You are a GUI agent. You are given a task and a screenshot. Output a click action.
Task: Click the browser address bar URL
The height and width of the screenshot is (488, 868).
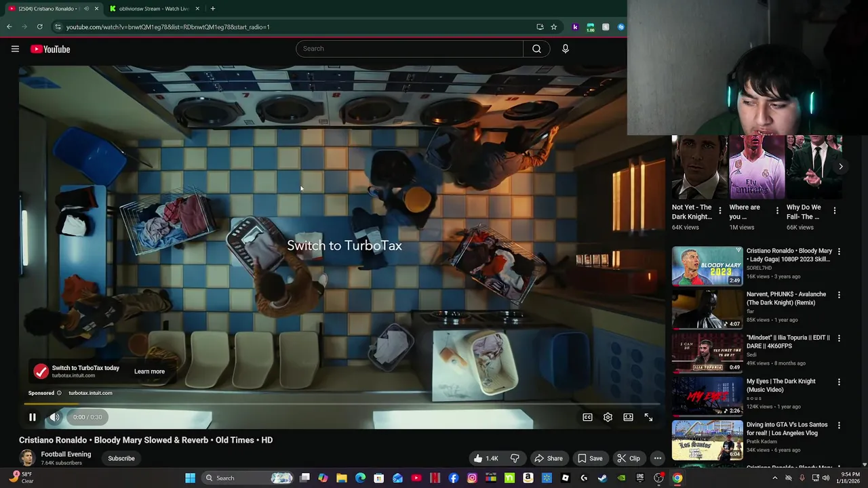[168, 27]
